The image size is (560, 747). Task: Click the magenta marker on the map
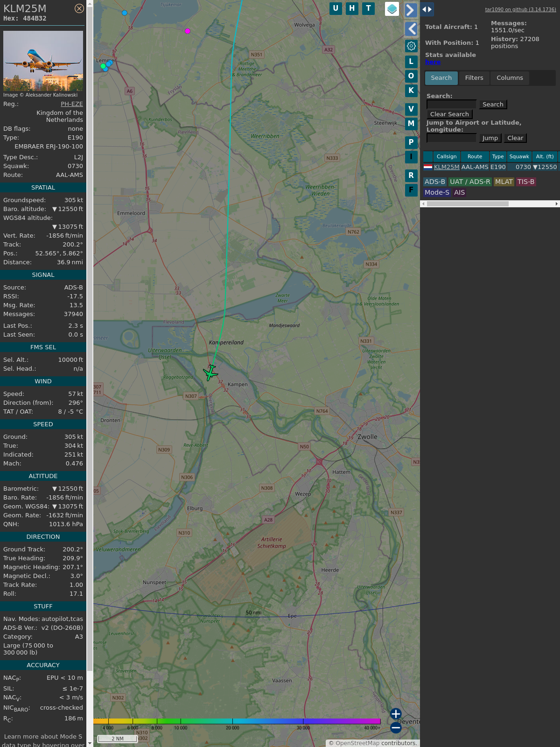pyautogui.click(x=188, y=31)
